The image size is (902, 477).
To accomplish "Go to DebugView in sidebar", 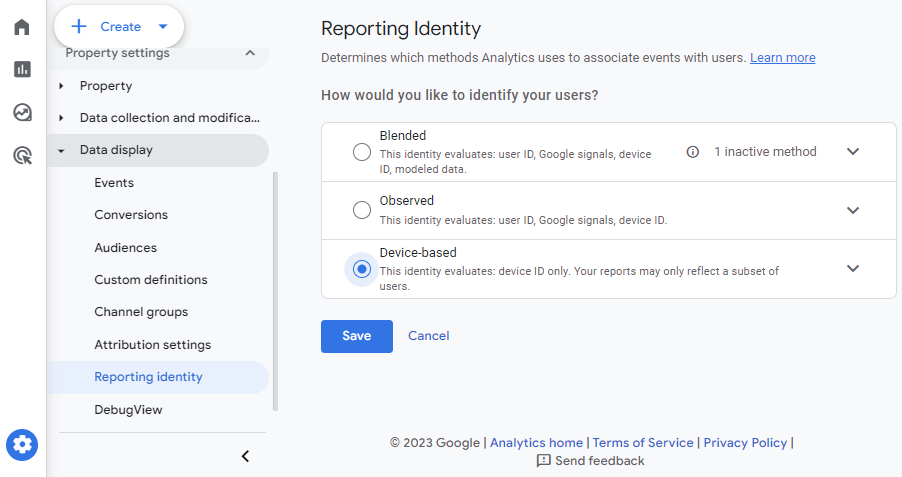I will pyautogui.click(x=128, y=410).
